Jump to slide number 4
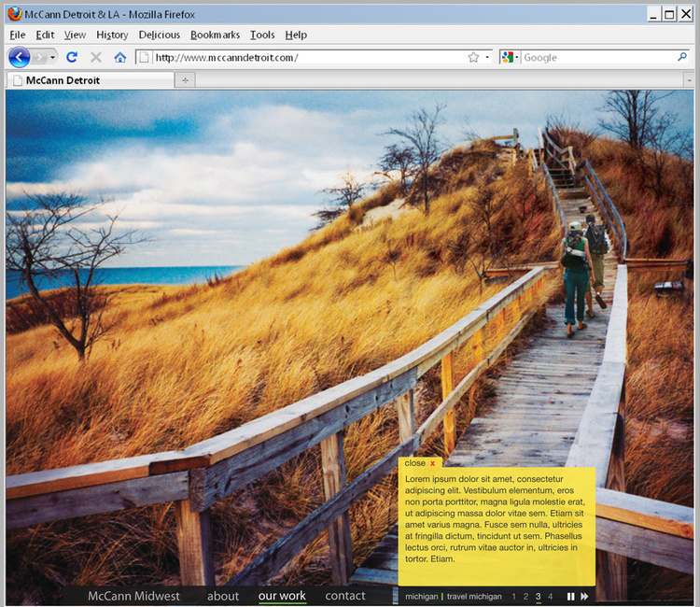 [x=550, y=596]
